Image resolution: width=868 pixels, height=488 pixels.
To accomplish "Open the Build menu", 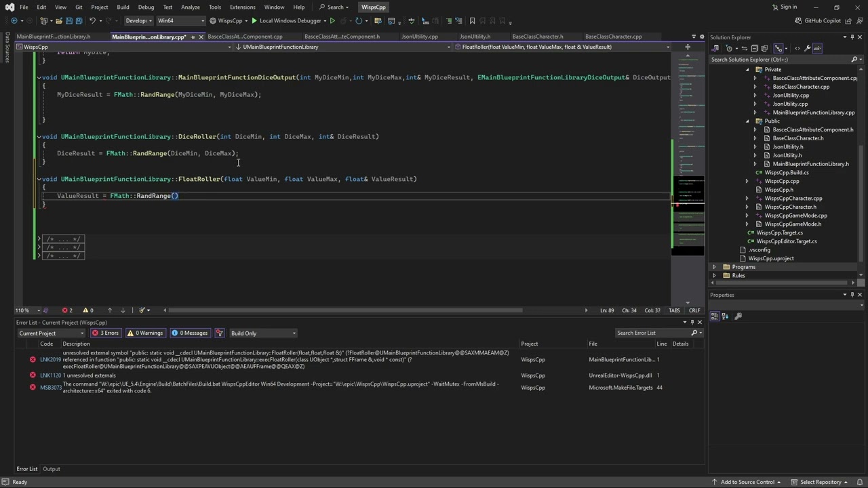I will [x=123, y=7].
